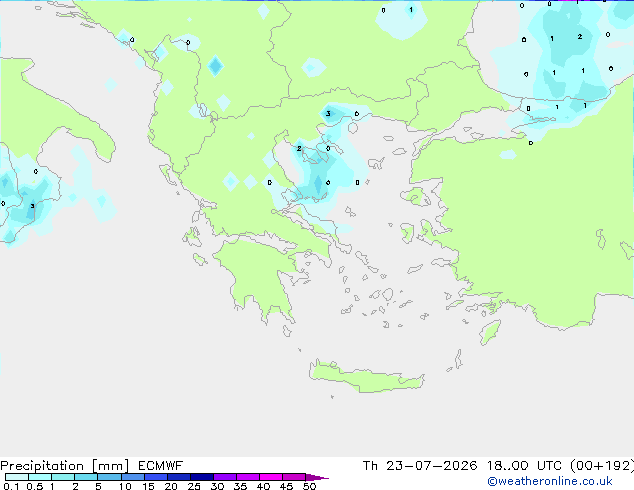Click the 45–50 mm legend swatch
634x490 pixels.
(x=294, y=477)
